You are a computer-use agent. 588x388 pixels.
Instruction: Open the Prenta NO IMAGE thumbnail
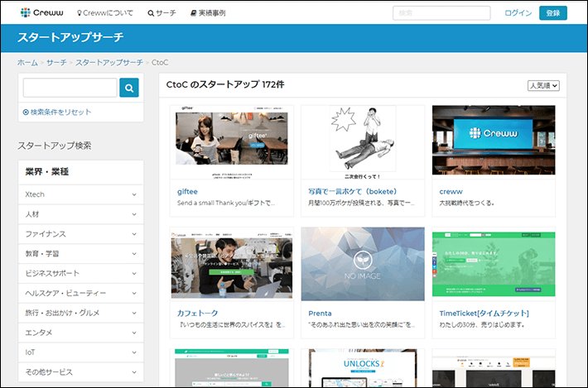[363, 264]
